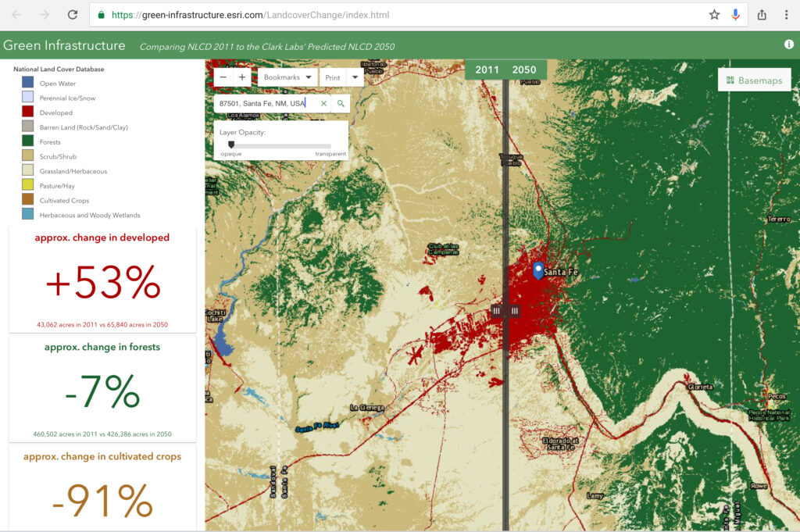Bookmark this page with star icon

(714, 15)
